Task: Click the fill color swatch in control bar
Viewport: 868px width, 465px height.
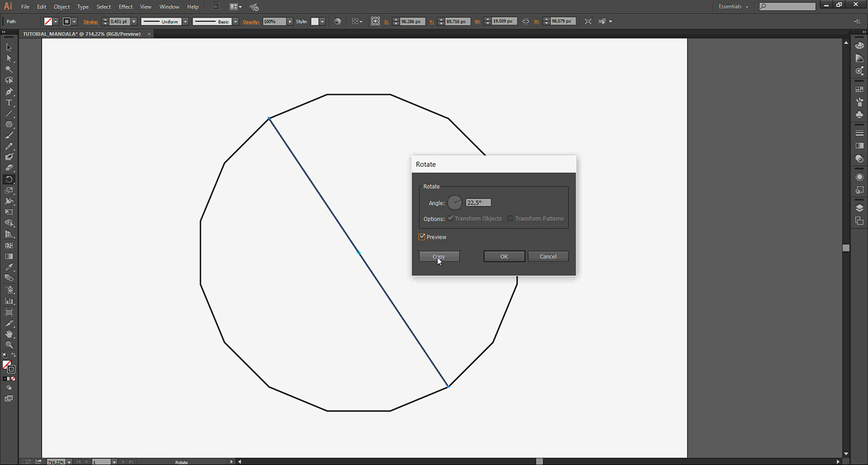Action: pos(48,21)
